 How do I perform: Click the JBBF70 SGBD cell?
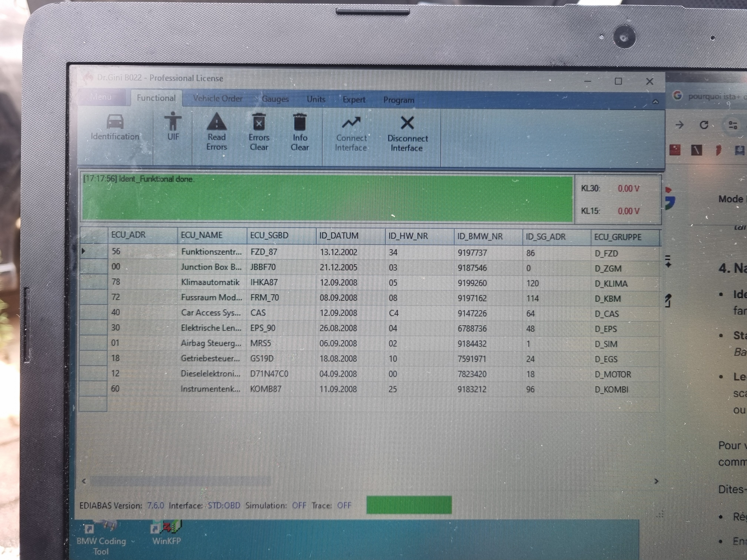(x=281, y=267)
